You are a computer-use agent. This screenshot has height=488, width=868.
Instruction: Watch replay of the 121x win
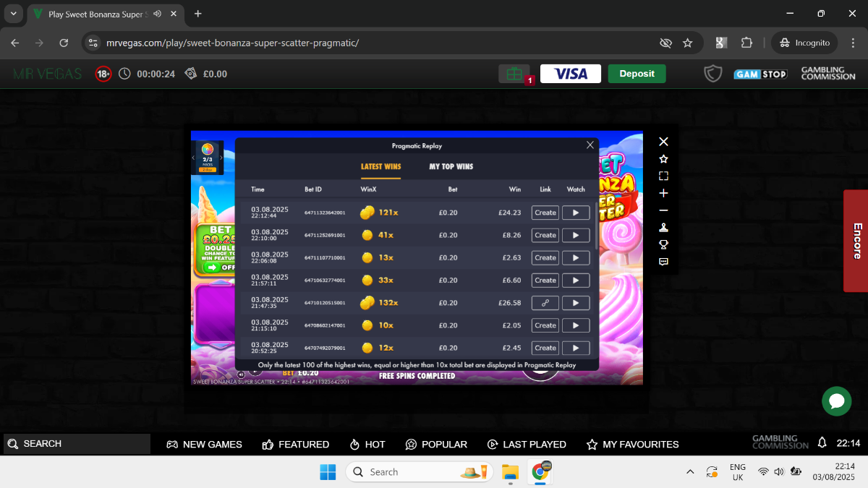pyautogui.click(x=576, y=213)
